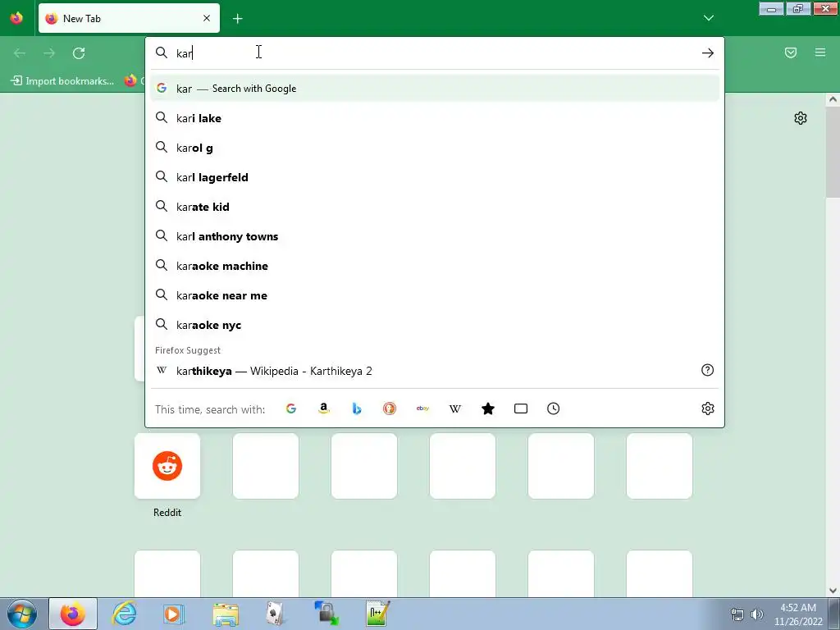Click Import bookmarks in bookmarks toolbar

(62, 81)
